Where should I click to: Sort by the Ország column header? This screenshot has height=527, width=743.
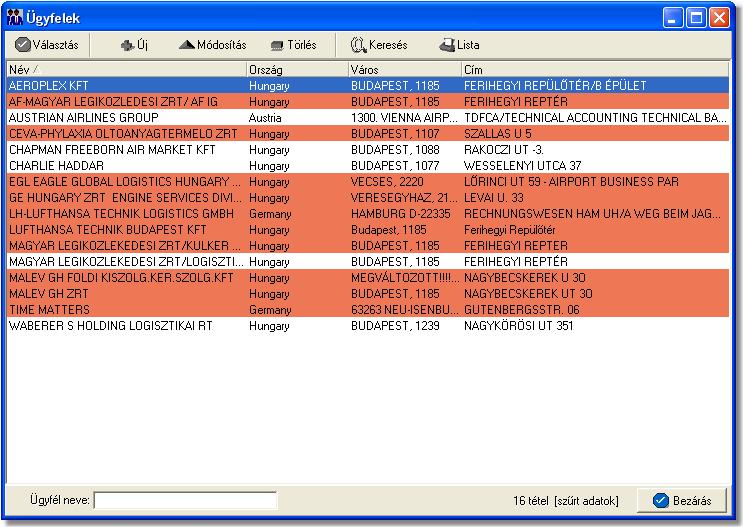point(298,70)
